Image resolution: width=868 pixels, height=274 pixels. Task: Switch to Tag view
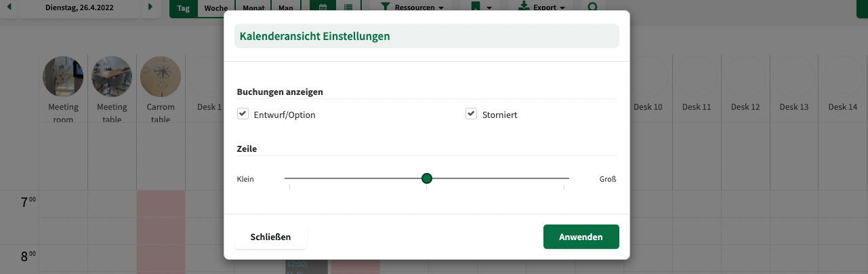tap(184, 8)
